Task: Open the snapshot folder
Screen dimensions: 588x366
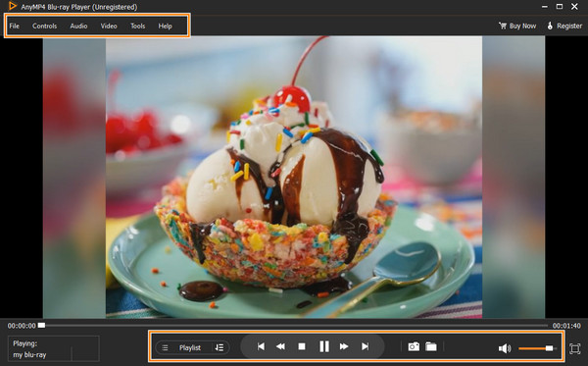Action: tap(431, 346)
